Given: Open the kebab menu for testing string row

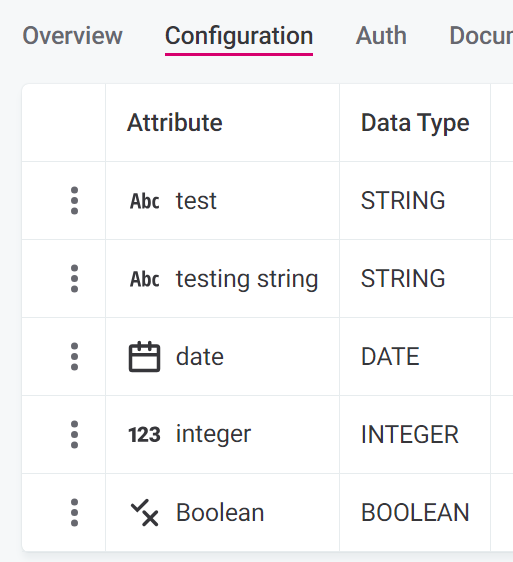Looking at the screenshot, I should point(74,278).
